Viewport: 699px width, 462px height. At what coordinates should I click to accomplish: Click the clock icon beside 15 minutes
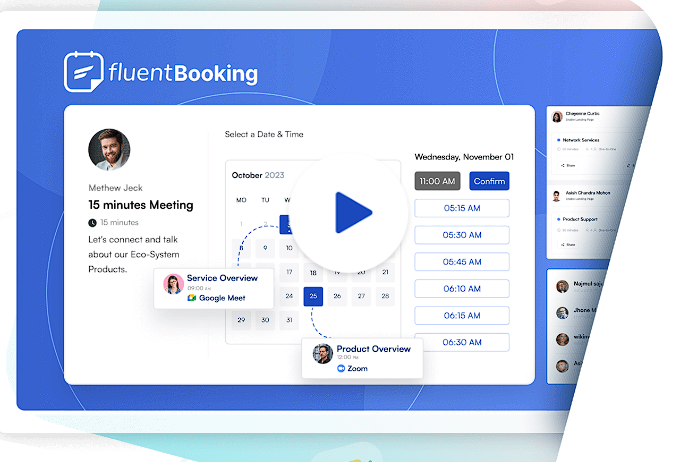(x=93, y=222)
